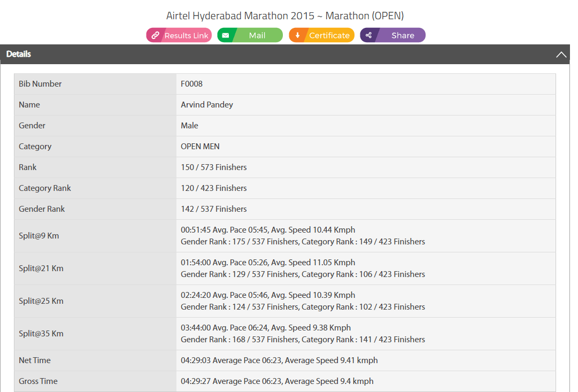Click the Mail button label
This screenshot has height=392, width=578.
[x=257, y=35]
